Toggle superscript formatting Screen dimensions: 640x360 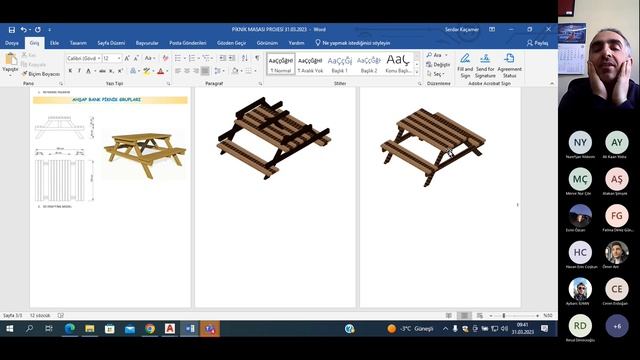[120, 71]
